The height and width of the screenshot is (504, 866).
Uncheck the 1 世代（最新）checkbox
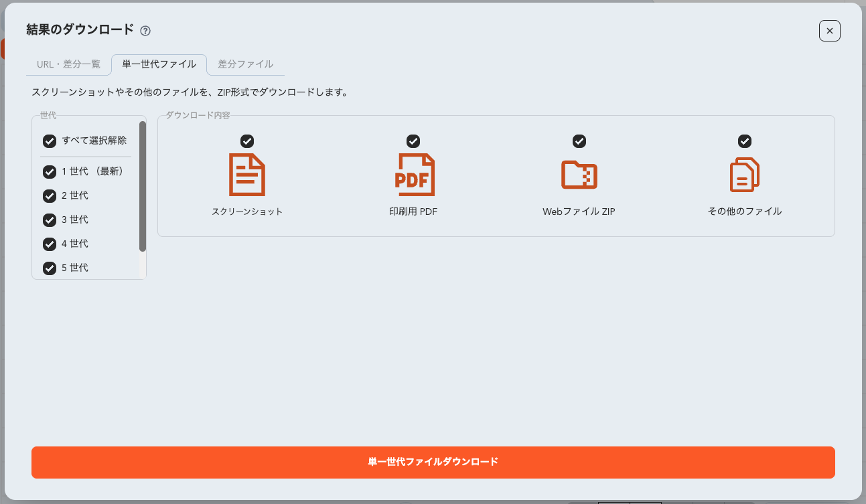[x=49, y=171]
